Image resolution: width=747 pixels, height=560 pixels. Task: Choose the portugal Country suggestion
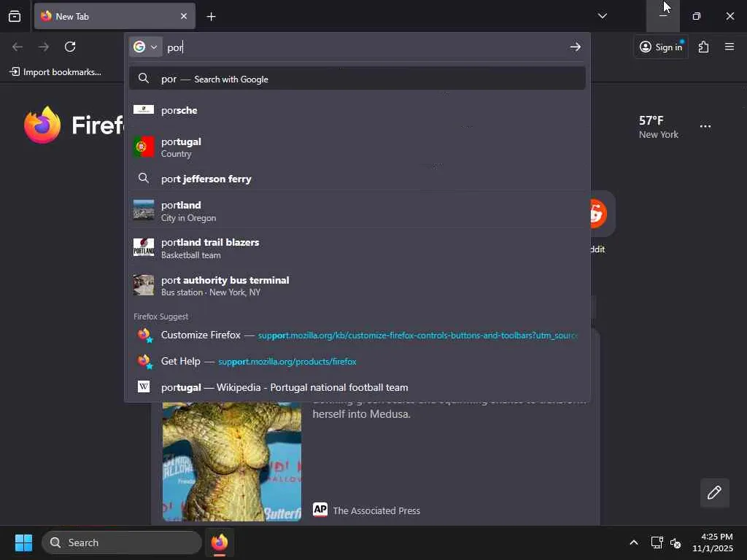(357, 147)
